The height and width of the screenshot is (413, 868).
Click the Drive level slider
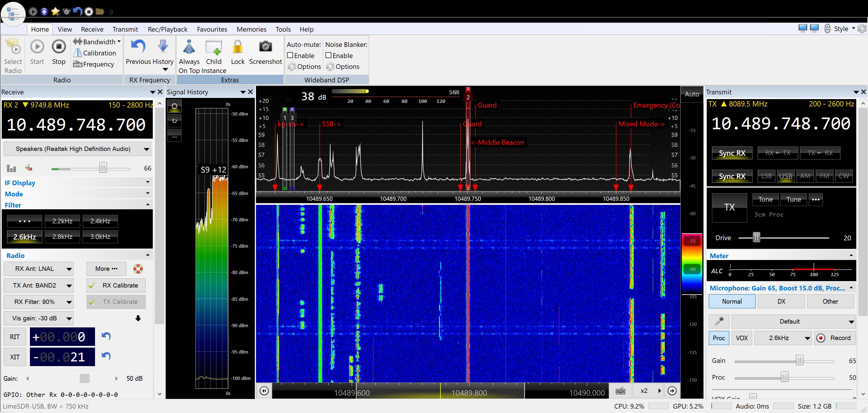(x=757, y=237)
